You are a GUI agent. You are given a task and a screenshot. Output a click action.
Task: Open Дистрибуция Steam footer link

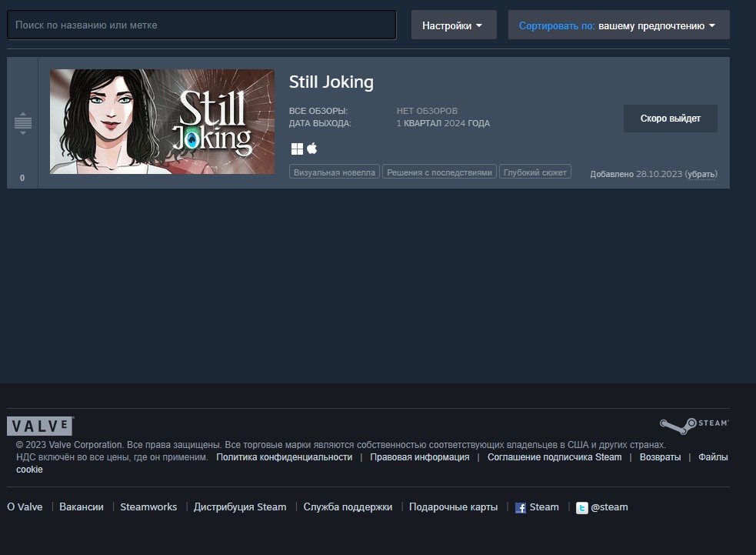click(240, 507)
